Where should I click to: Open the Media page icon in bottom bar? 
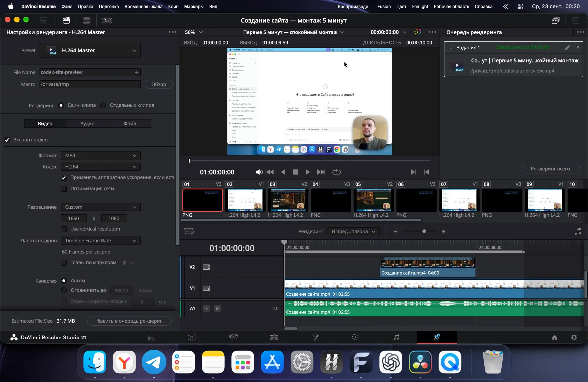(151, 337)
